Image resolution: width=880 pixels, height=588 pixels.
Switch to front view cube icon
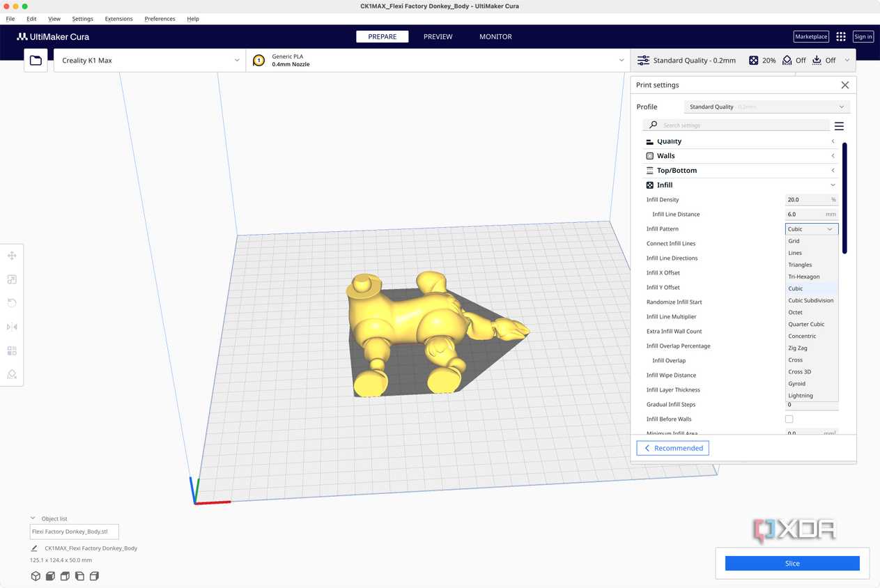pos(50,576)
